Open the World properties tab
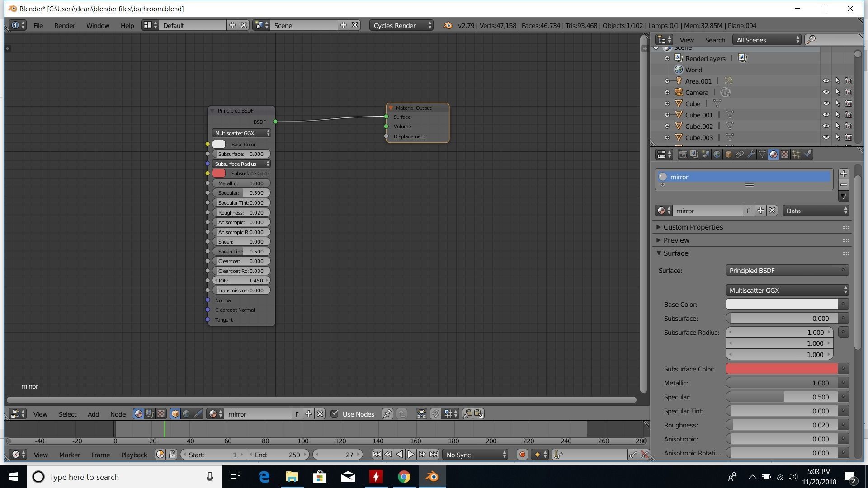The height and width of the screenshot is (488, 868). pyautogui.click(x=717, y=155)
